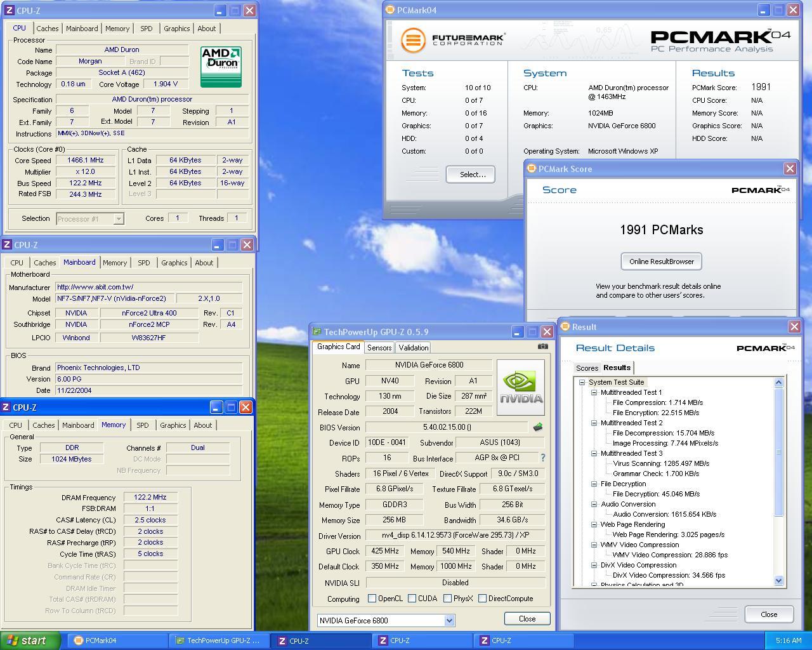812x650 pixels.
Task: Select File Compression result row
Action: pos(657,402)
